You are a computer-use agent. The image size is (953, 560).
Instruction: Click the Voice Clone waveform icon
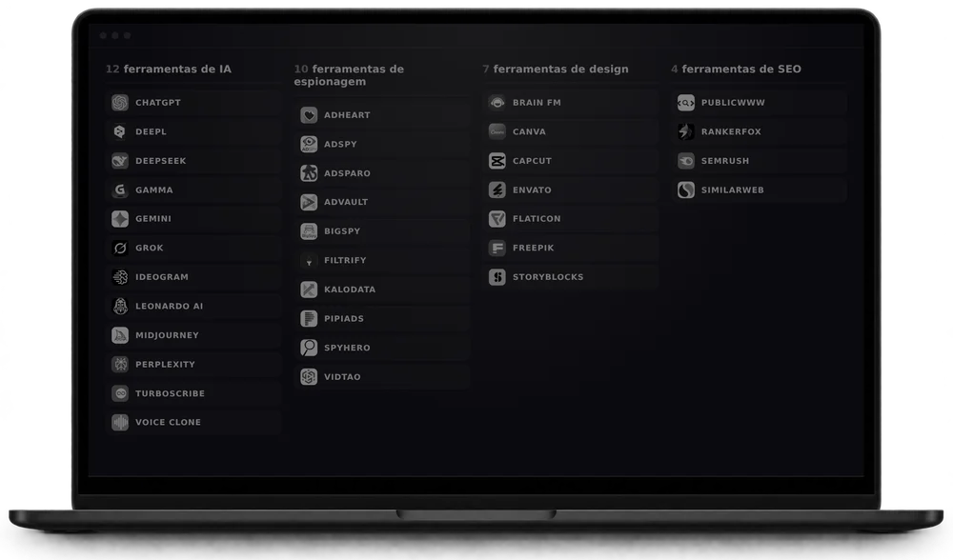[120, 422]
